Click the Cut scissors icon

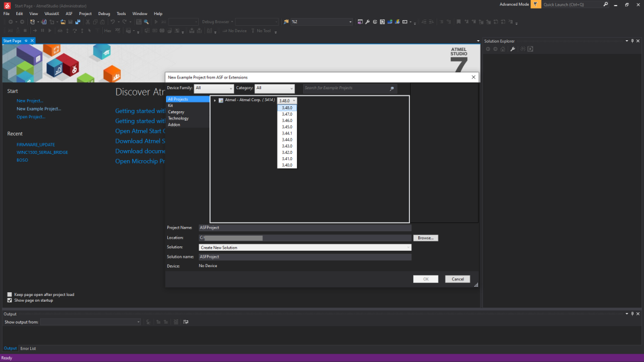(x=87, y=22)
